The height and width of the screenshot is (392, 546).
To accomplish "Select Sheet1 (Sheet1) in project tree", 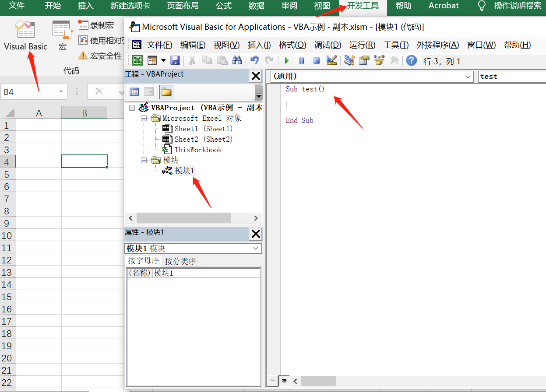I will click(204, 129).
